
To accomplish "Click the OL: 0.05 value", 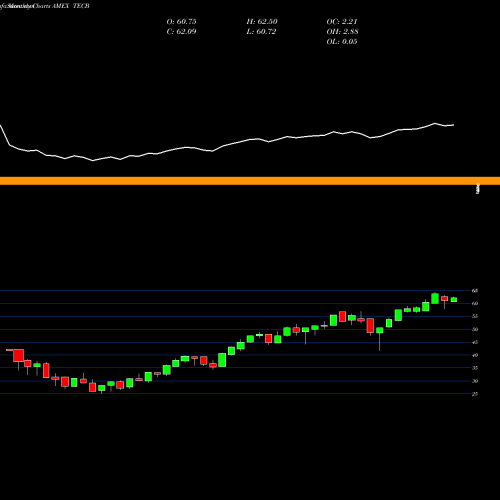I will tap(342, 42).
